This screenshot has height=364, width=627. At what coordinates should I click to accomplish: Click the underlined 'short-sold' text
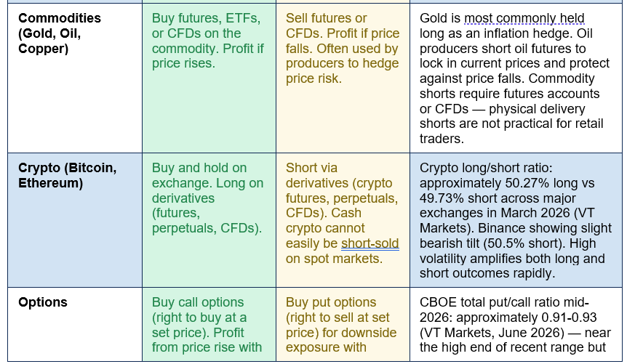click(370, 243)
